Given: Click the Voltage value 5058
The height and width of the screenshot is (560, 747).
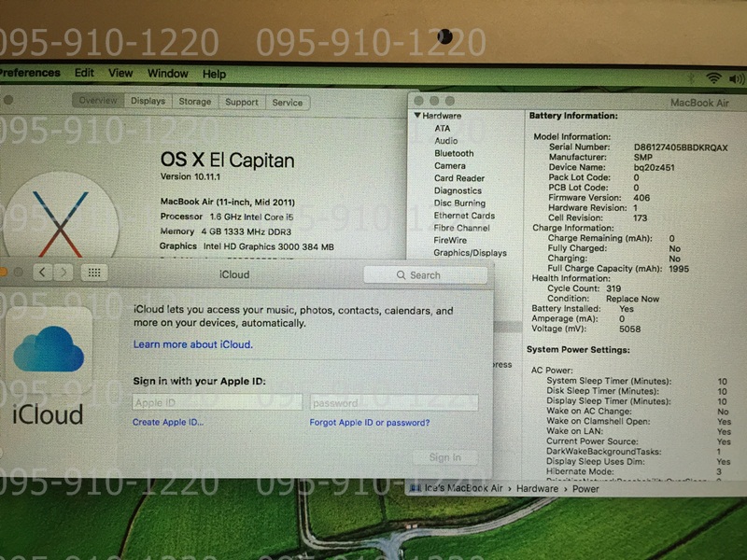Looking at the screenshot, I should pyautogui.click(x=629, y=329).
